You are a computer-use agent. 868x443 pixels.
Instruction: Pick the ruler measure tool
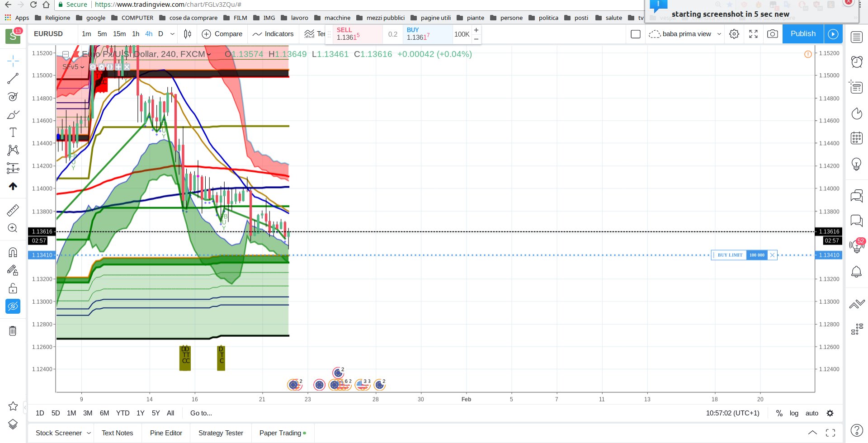click(x=13, y=210)
